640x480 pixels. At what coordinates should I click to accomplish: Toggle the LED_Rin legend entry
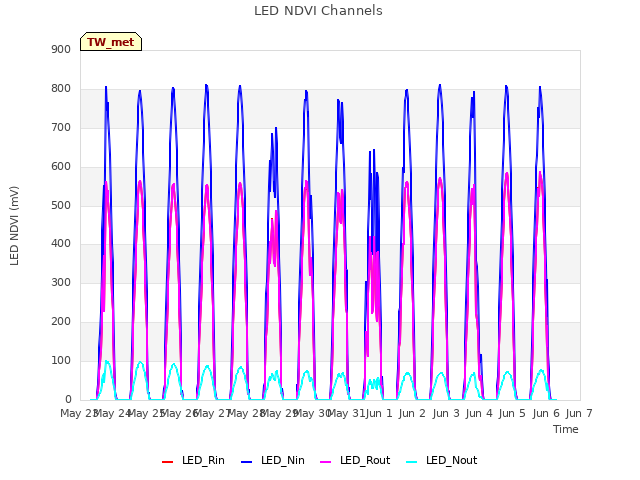pyautogui.click(x=193, y=460)
